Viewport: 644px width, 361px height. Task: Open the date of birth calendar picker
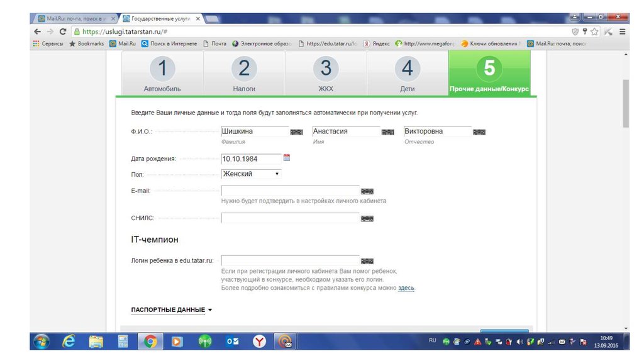click(x=287, y=158)
